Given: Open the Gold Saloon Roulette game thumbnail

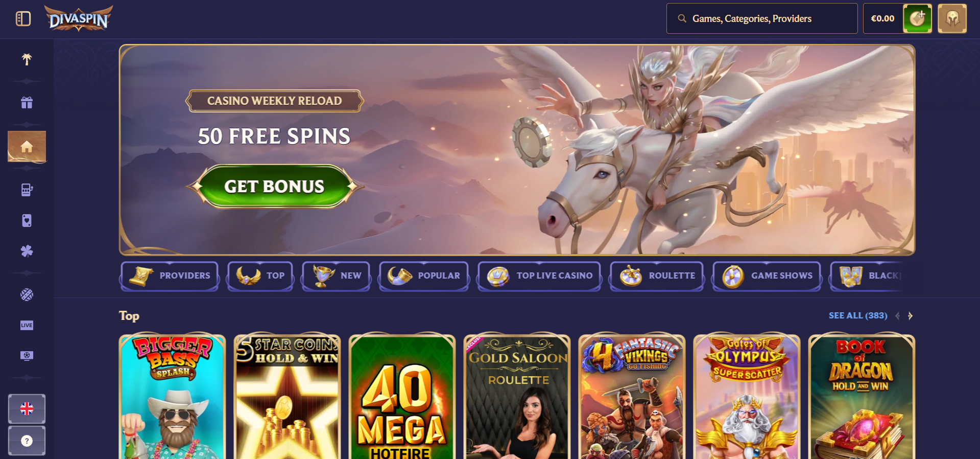Looking at the screenshot, I should coord(517,397).
